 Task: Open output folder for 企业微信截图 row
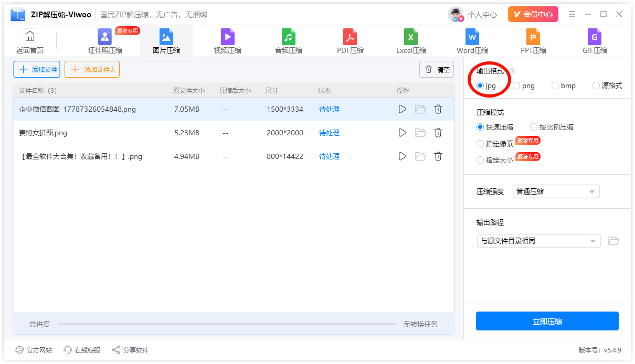(x=420, y=109)
